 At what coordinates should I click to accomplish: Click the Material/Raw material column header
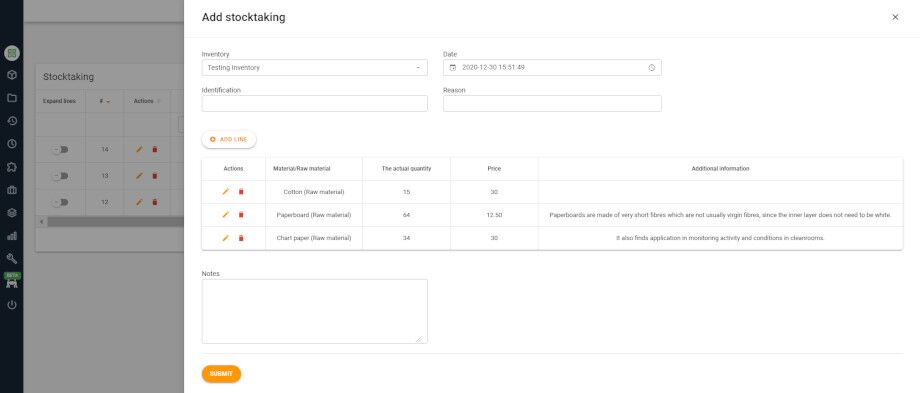(302, 169)
